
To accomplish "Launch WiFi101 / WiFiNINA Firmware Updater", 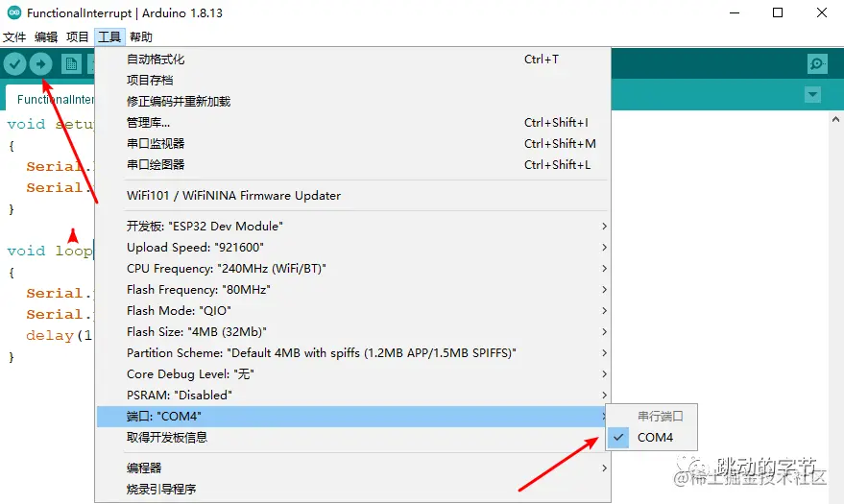I will (353, 195).
